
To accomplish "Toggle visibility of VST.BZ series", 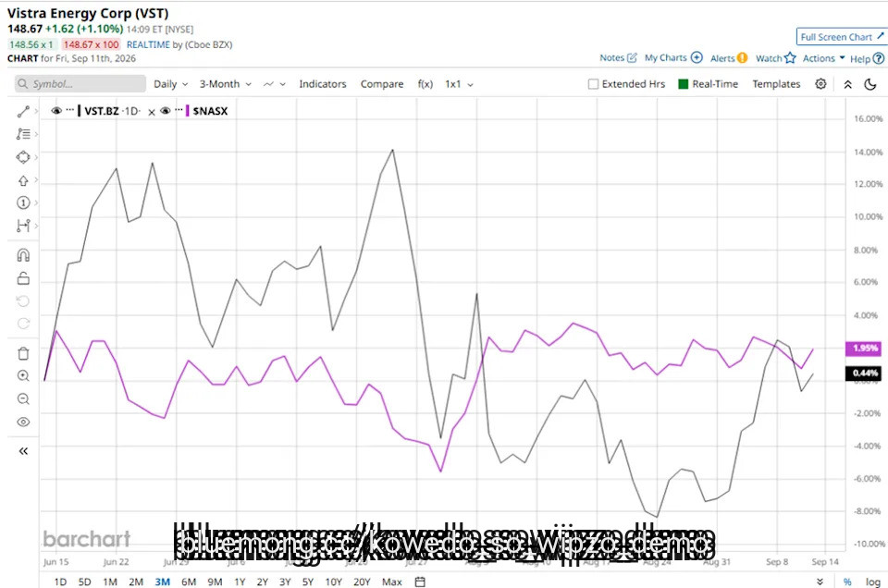I will tap(56, 111).
